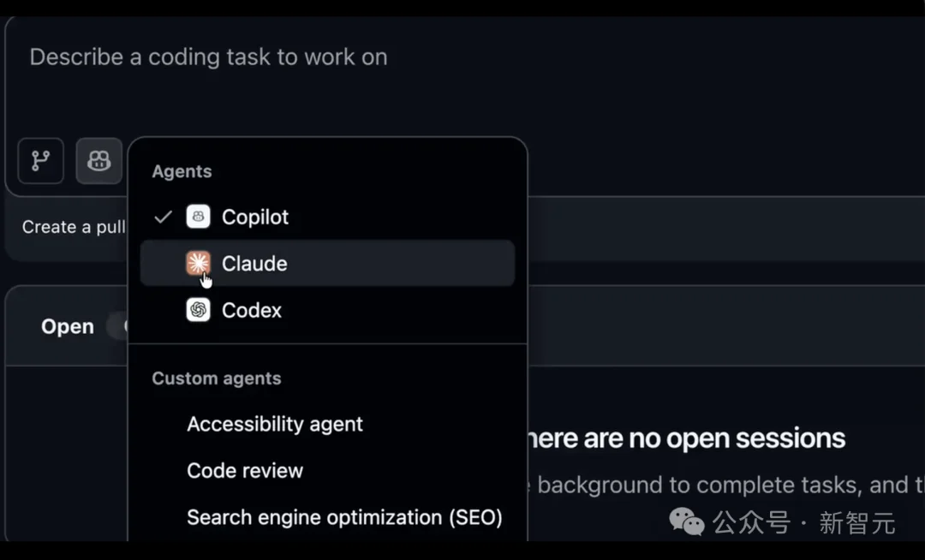The height and width of the screenshot is (560, 925).
Task: Choose Claude from the Agents list
Action: coord(327,263)
